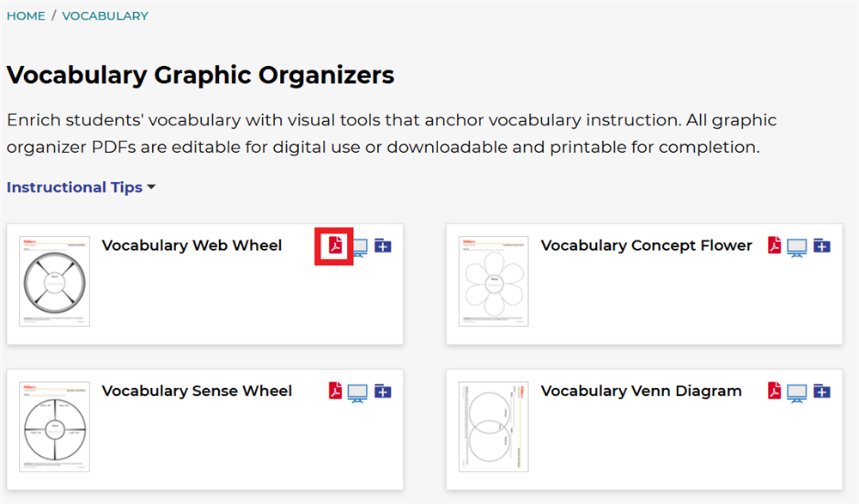This screenshot has height=504, width=859.
Task: Open PDF for Vocabulary Web Wheel
Action: click(335, 246)
